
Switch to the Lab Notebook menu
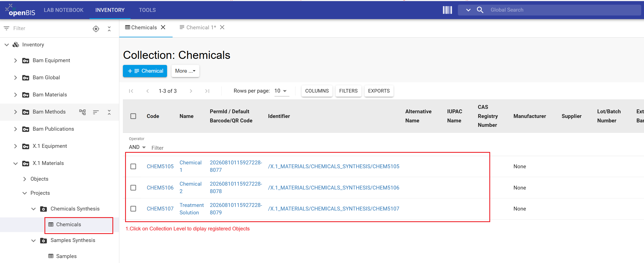pos(64,10)
